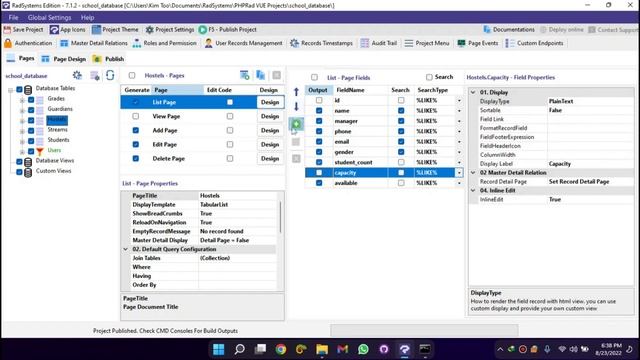
Task: Toggle Generate checkbox for View Page
Action: click(x=136, y=116)
